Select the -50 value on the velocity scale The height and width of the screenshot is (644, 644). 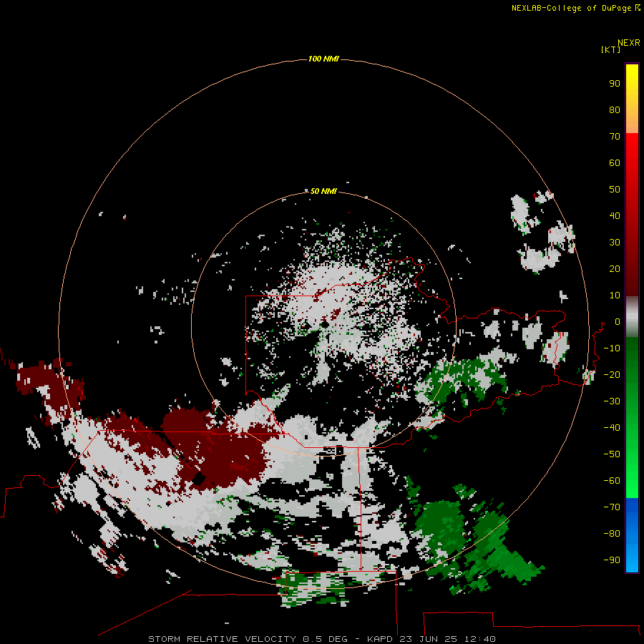[612, 454]
